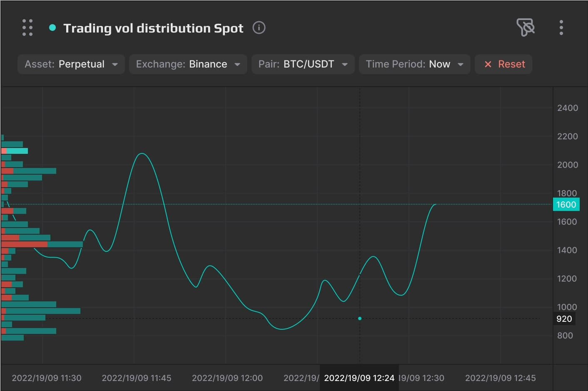
Task: Expand the Asset Perpetual dropdown
Action: pyautogui.click(x=71, y=64)
